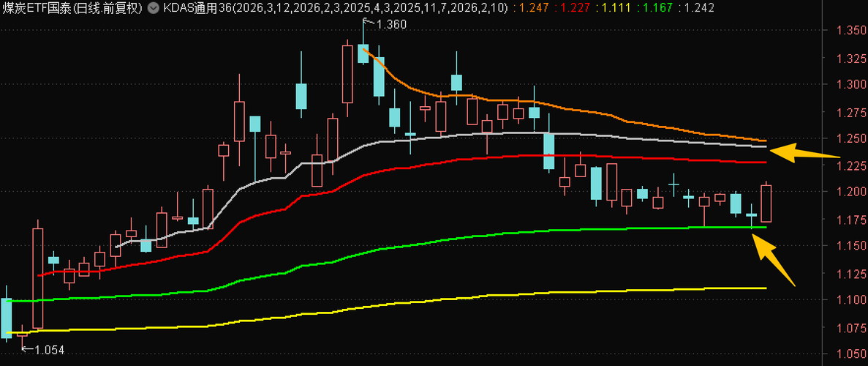Select the yellow KDAS line on the chart

(388, 305)
